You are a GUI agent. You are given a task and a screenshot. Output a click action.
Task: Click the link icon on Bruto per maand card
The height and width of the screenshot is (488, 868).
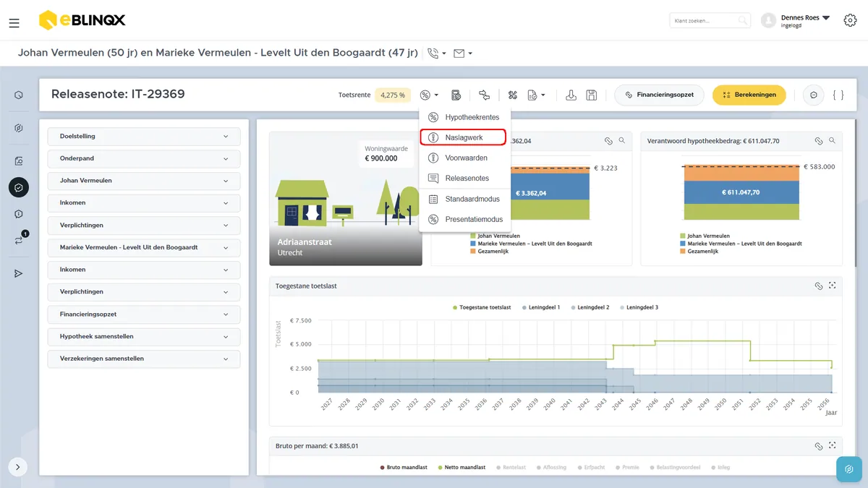(x=818, y=446)
